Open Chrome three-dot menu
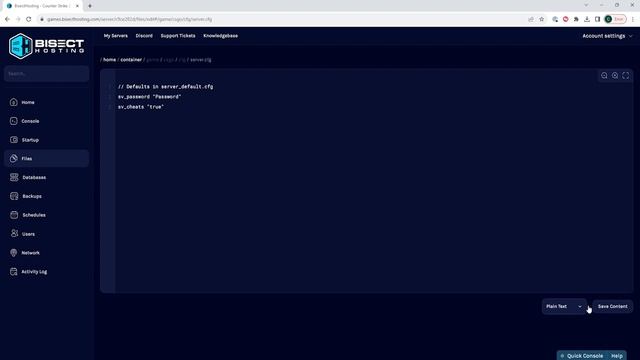This screenshot has width=640, height=360. [x=633, y=19]
